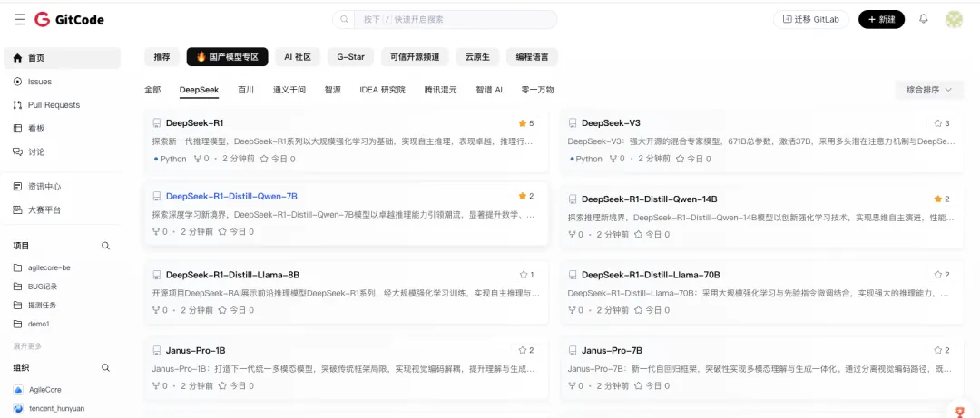
Task: Switch to the 智谱 AI filter tab
Action: (x=489, y=90)
